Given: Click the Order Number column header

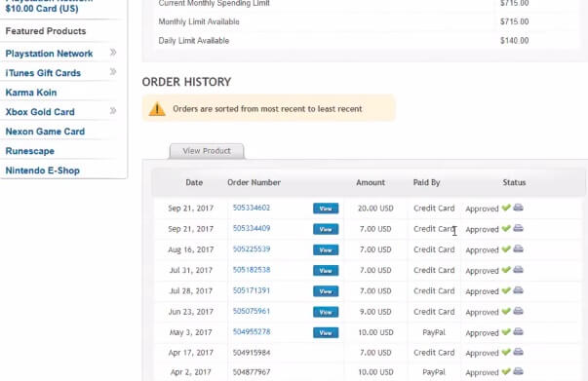Looking at the screenshot, I should [x=254, y=182].
